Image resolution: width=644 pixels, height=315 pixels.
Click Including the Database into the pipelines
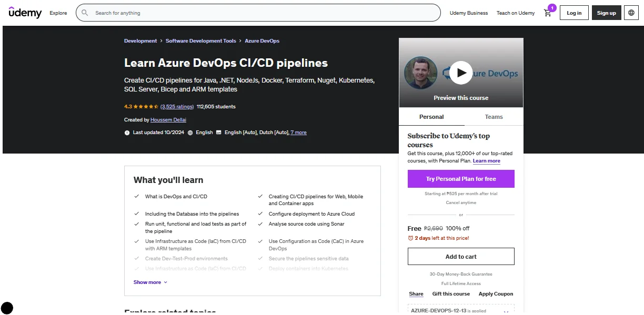[x=192, y=214]
